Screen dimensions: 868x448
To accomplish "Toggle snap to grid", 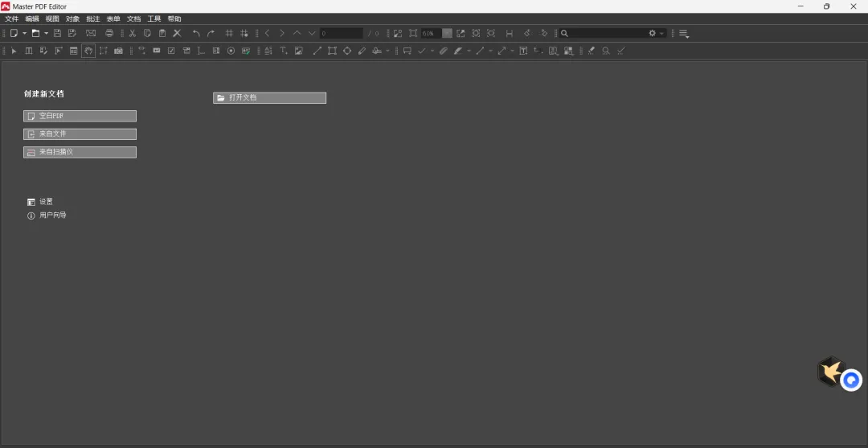I will 244,33.
